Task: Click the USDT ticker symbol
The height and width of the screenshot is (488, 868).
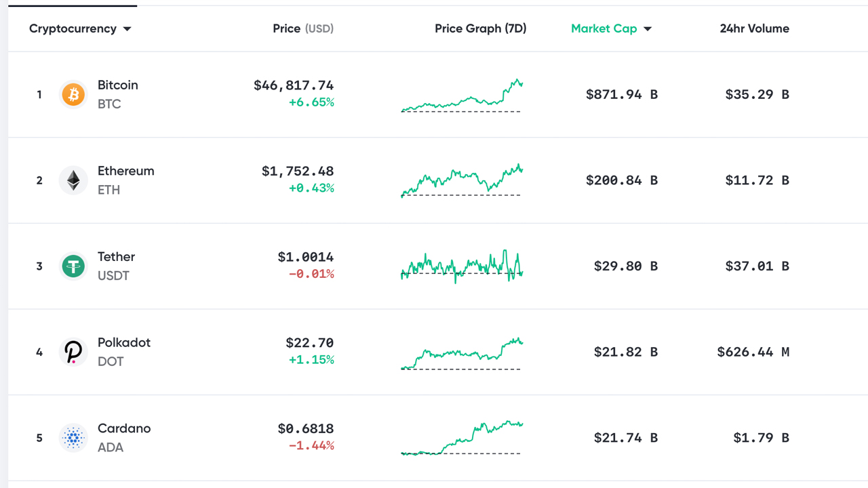Action: pos(113,276)
